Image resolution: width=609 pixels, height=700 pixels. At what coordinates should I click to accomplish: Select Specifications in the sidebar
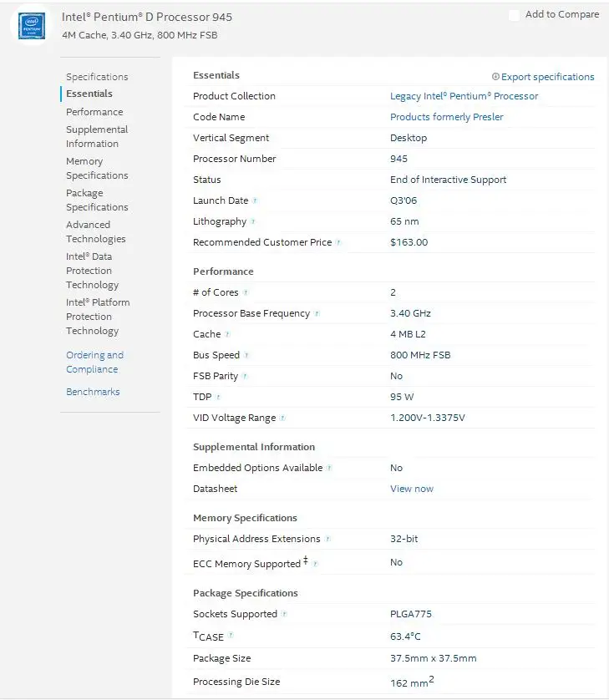click(x=97, y=77)
